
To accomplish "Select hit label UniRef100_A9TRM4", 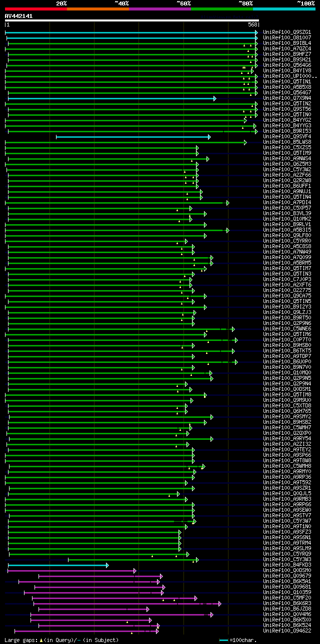I will click(x=287, y=543).
